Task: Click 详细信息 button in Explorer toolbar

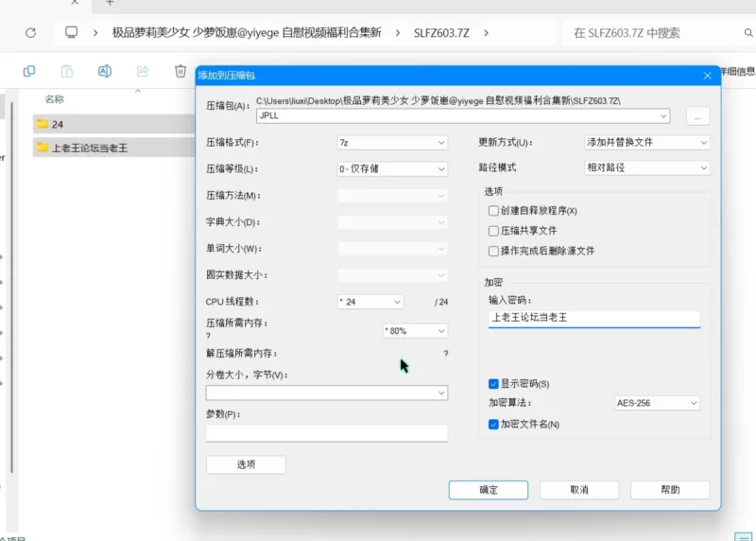Action: (738, 72)
